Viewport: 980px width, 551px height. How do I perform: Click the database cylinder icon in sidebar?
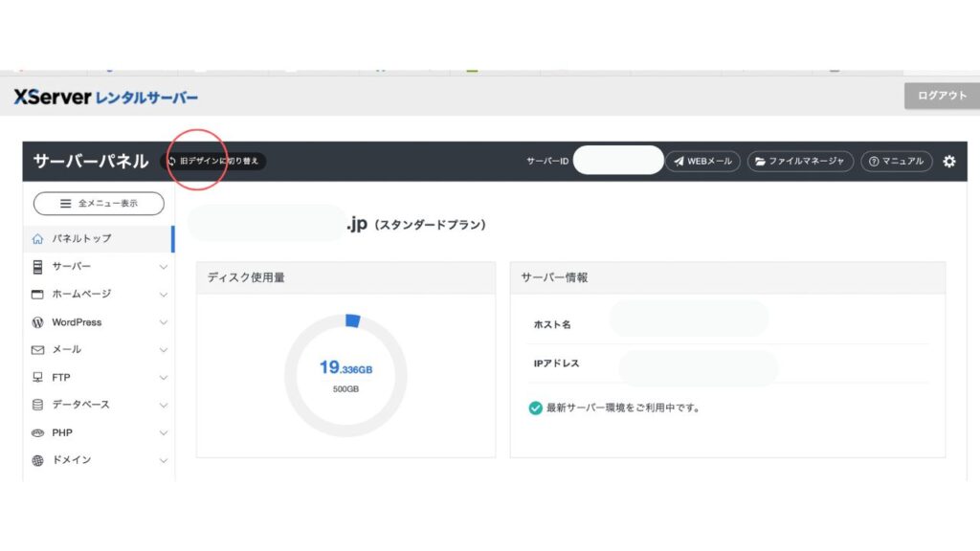[38, 405]
